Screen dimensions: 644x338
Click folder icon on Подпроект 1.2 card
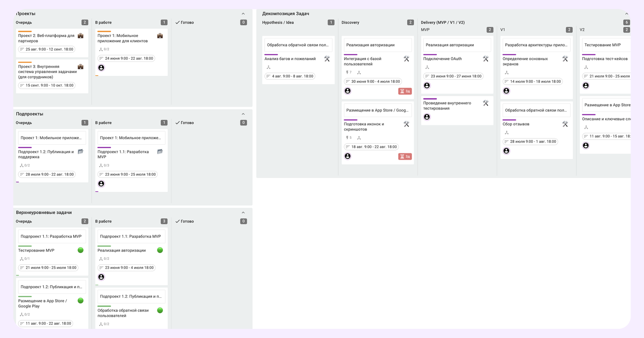[x=80, y=151]
